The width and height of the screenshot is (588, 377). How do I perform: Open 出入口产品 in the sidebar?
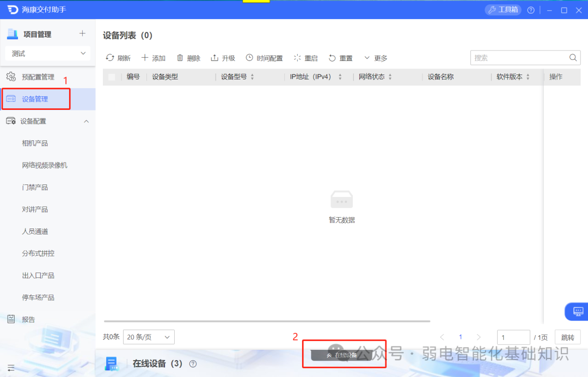[x=38, y=276]
